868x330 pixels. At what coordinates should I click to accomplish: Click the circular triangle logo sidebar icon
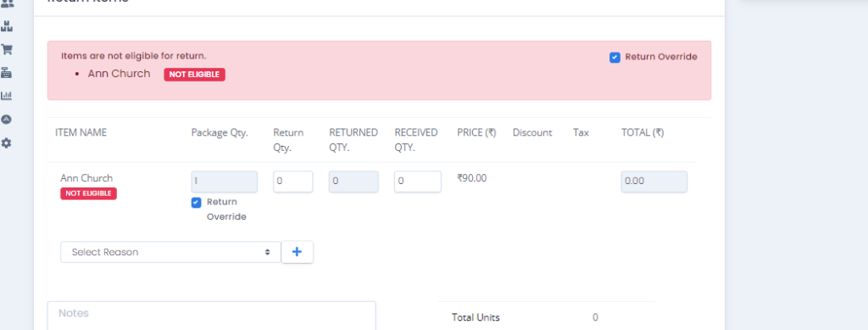[x=7, y=120]
